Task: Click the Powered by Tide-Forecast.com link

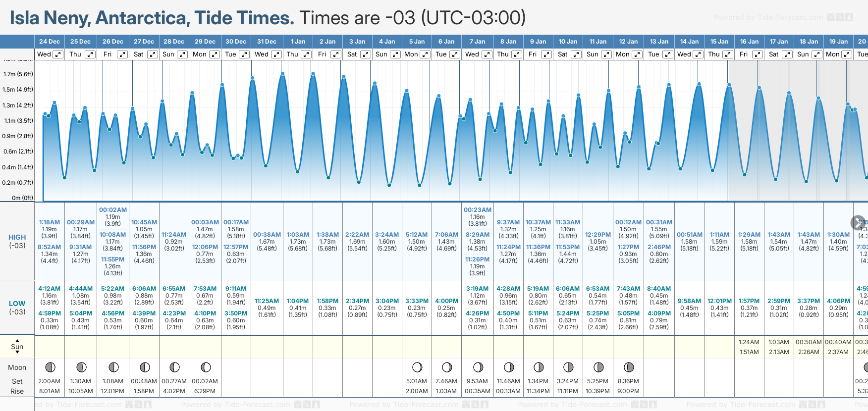Action: click(768, 17)
